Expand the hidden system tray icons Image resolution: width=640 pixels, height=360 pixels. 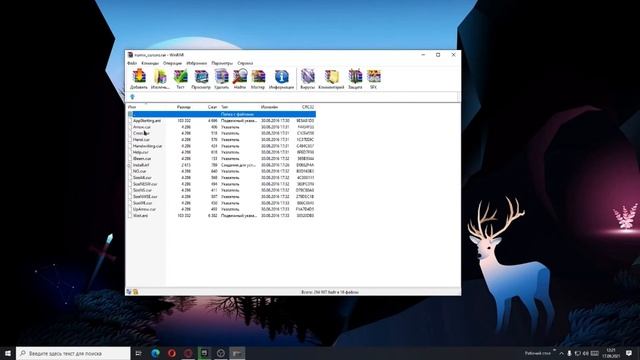(x=562, y=353)
